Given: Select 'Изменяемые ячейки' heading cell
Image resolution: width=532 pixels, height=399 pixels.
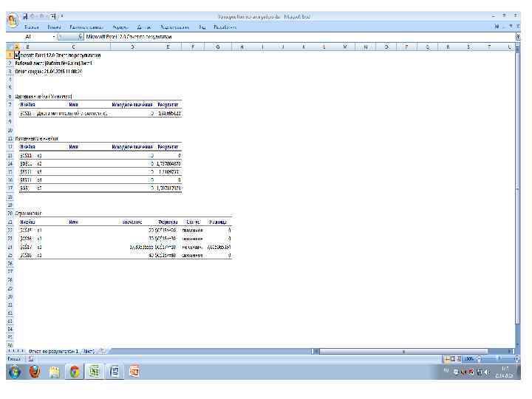Looking at the screenshot, I should (37, 138).
